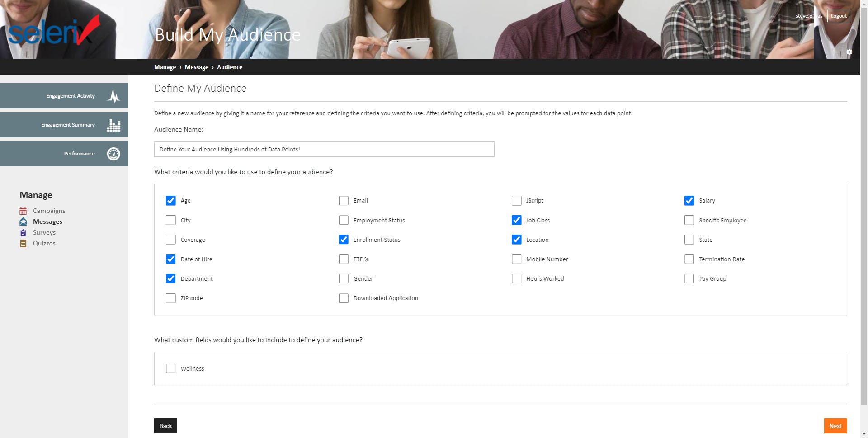Click the Define My Audience heading

coord(200,88)
